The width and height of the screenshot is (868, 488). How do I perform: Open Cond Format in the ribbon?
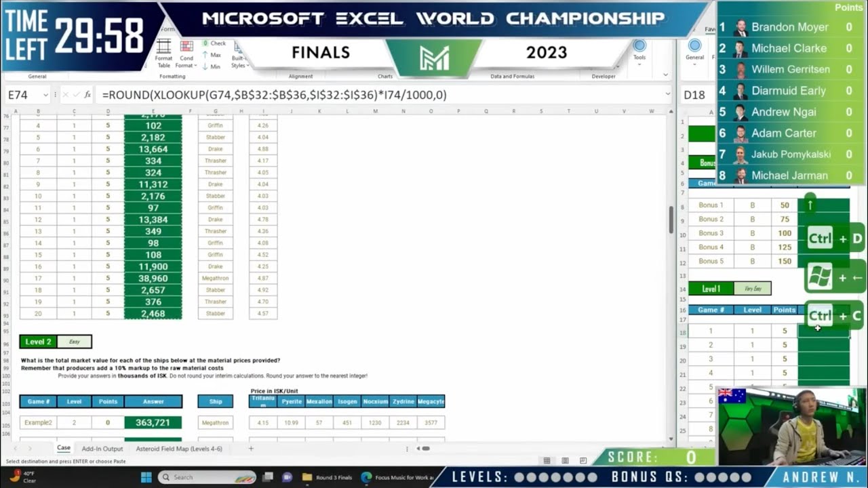coord(186,54)
